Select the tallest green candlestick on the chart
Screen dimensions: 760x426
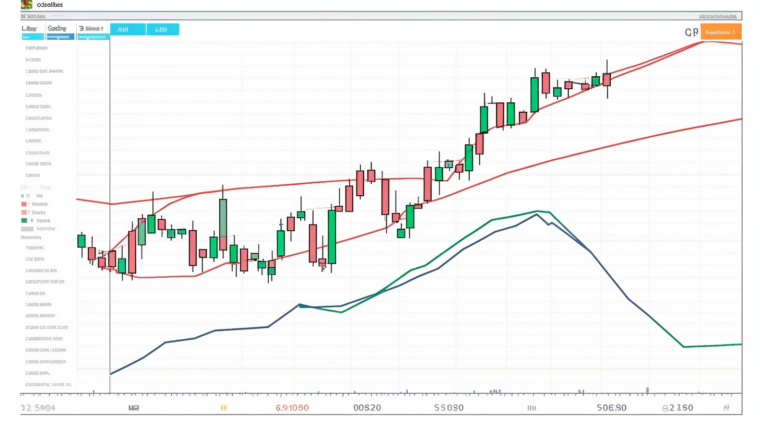pyautogui.click(x=333, y=238)
